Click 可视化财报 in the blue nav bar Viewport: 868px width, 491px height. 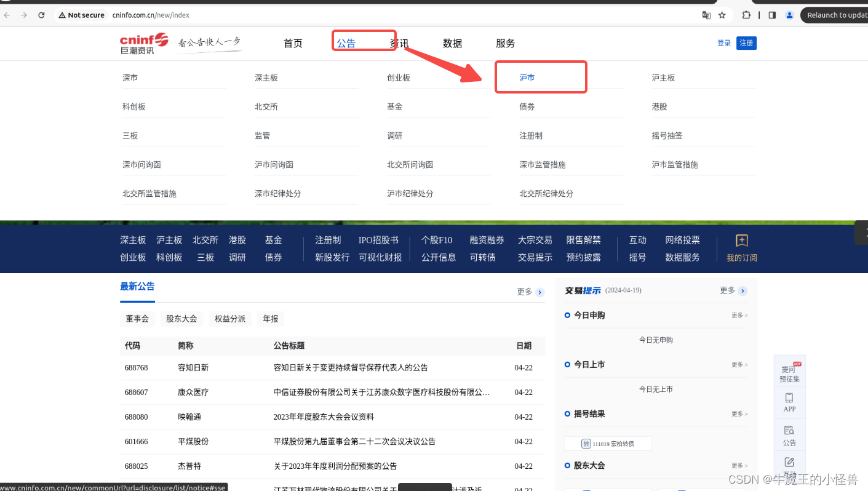point(380,257)
